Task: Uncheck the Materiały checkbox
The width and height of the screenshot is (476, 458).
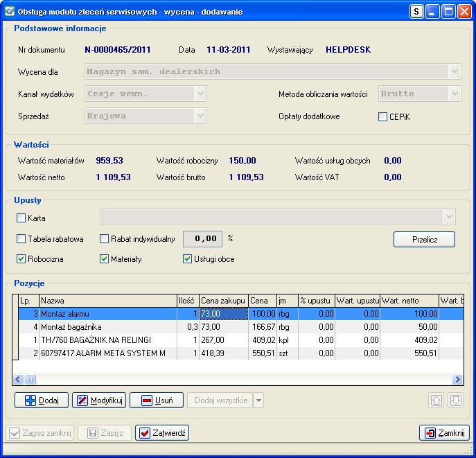Action: point(104,259)
